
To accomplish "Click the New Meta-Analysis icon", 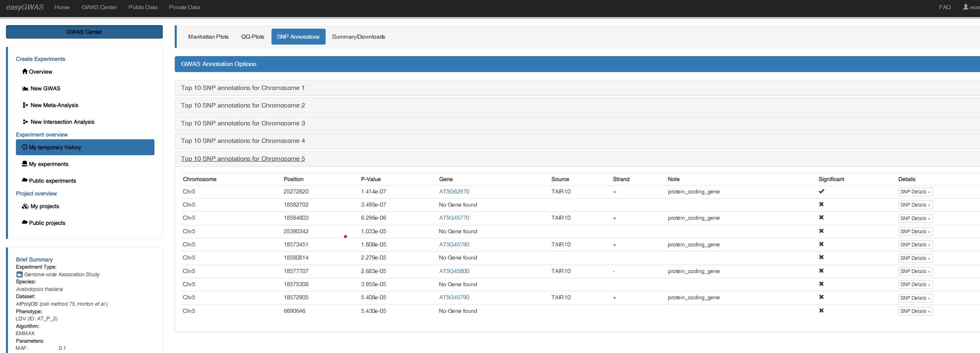I will [x=25, y=105].
